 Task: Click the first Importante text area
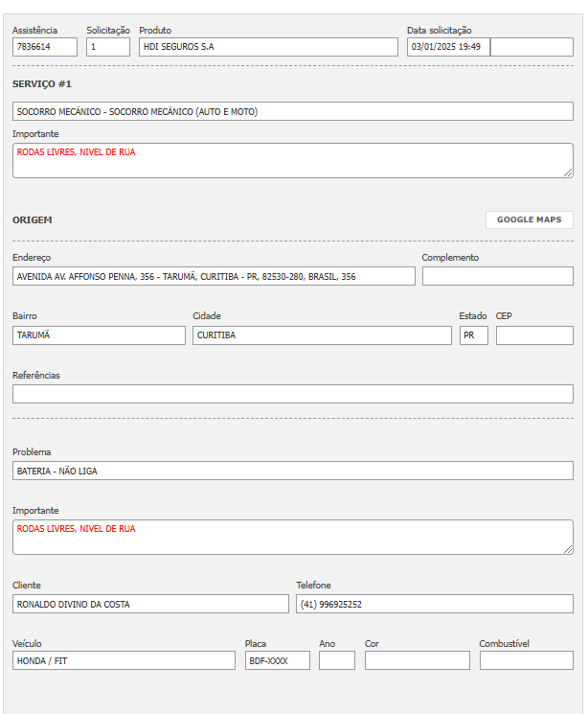(x=292, y=160)
